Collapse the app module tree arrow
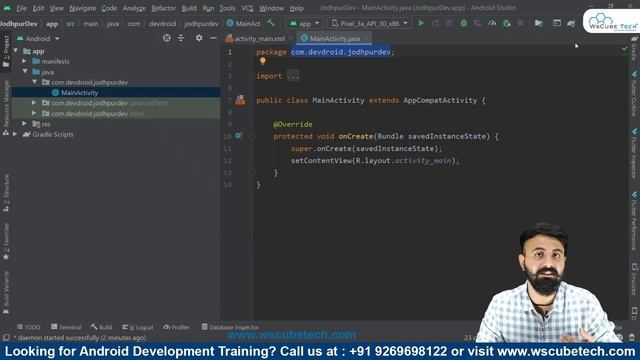Screen dimensions: 640x360 (x=16, y=51)
